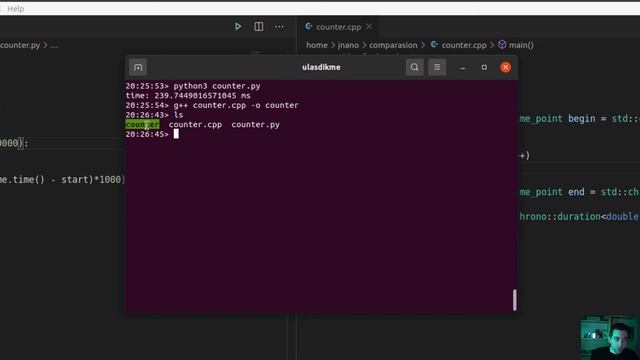Click the python3 counter.py command line
The width and height of the screenshot is (640, 360).
193,86
